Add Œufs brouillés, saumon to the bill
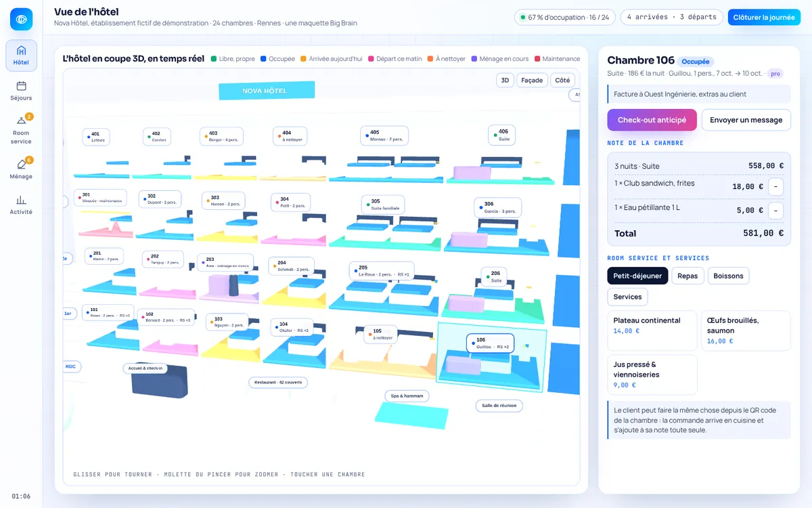This screenshot has height=508, width=812. tap(746, 331)
